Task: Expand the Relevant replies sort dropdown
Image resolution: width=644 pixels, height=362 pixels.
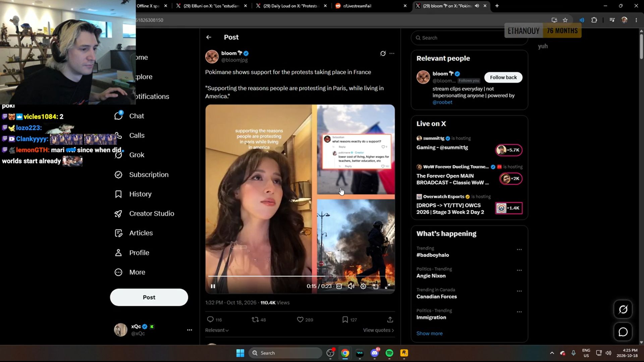Action: [217, 330]
